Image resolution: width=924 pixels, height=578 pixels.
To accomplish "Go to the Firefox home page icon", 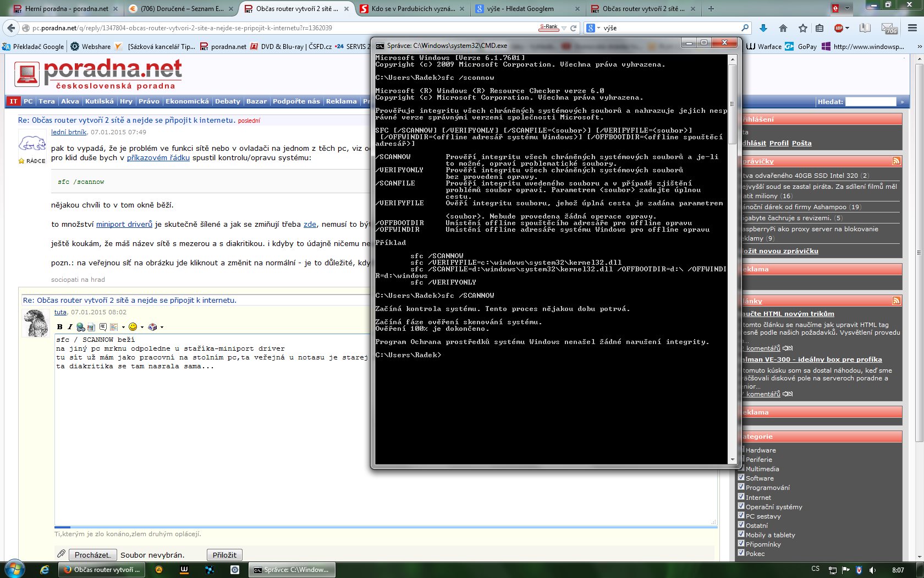I will 783,28.
